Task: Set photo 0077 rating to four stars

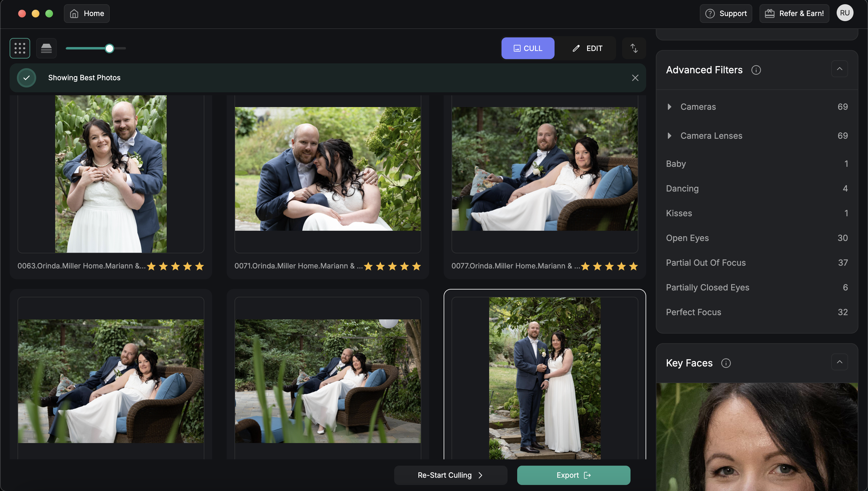Action: (621, 266)
